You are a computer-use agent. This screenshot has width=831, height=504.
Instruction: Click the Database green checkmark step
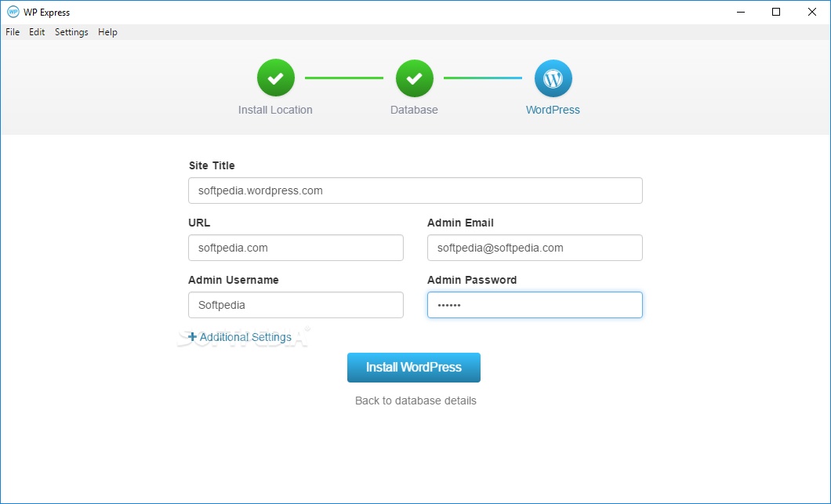coord(415,78)
